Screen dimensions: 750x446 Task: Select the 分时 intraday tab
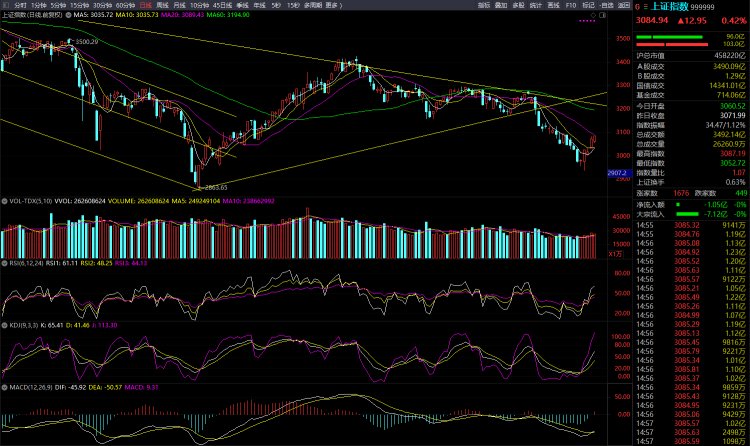pos(20,5)
